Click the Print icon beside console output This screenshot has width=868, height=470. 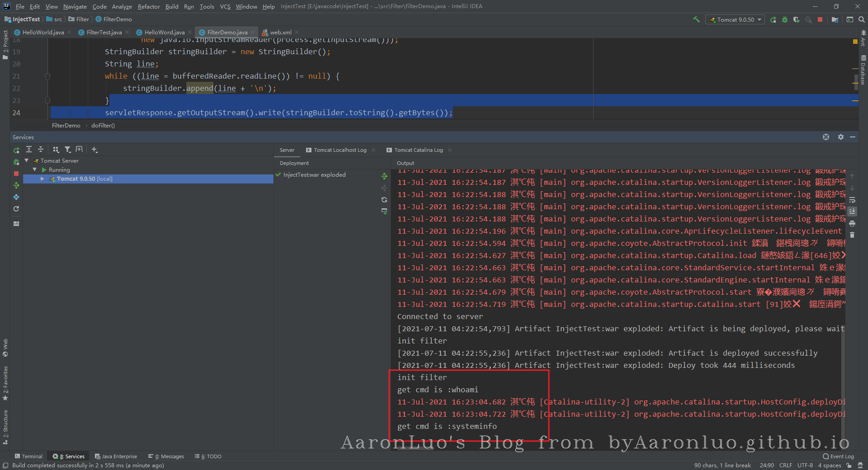pos(852,223)
